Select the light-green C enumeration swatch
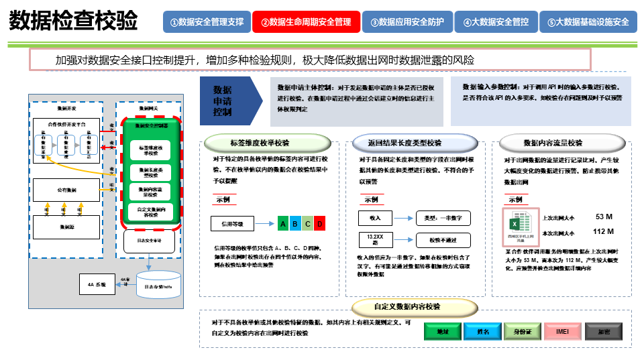This screenshot has width=644, height=362. (307, 224)
